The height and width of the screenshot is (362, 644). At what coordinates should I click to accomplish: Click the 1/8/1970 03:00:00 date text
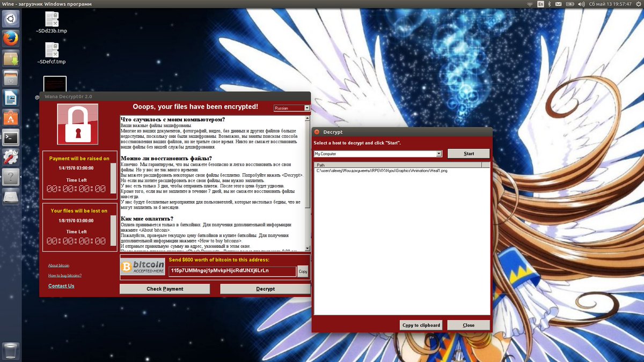[76, 220]
